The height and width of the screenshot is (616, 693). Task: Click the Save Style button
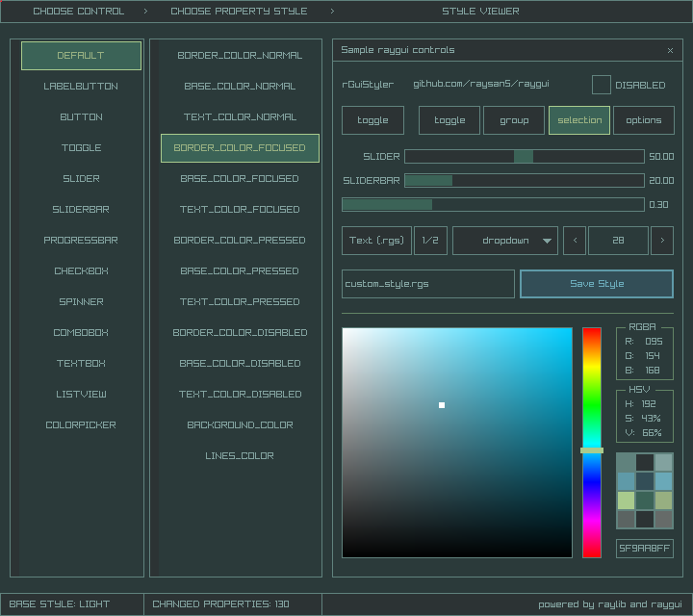596,284
